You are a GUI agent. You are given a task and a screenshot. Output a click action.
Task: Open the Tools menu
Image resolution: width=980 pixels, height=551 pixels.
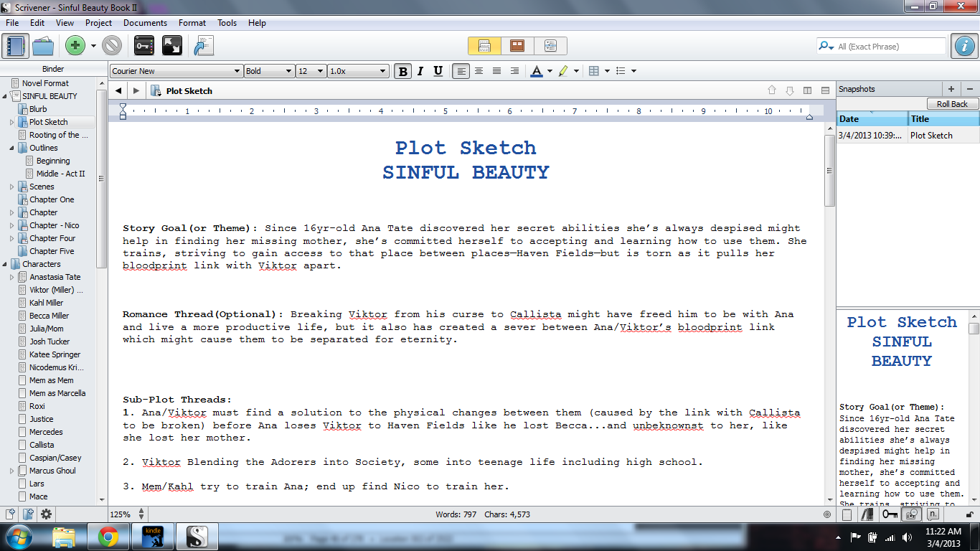click(227, 23)
